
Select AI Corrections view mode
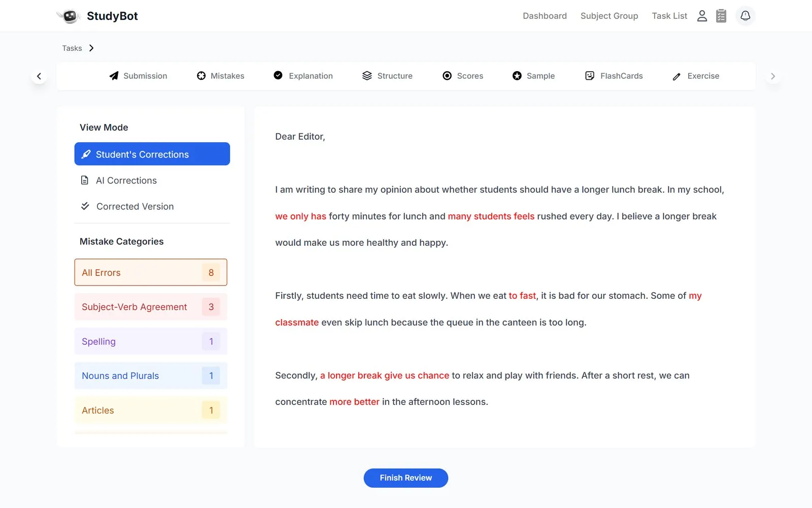(x=152, y=180)
